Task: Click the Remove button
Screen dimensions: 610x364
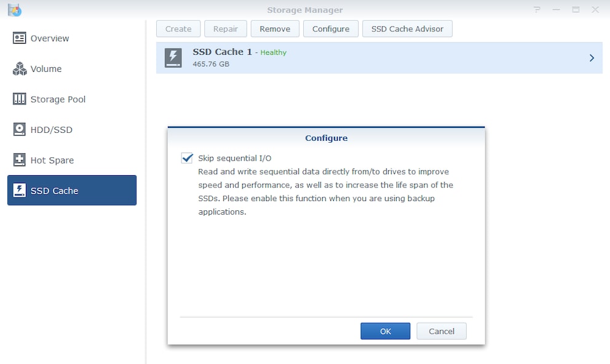Action: 275,29
